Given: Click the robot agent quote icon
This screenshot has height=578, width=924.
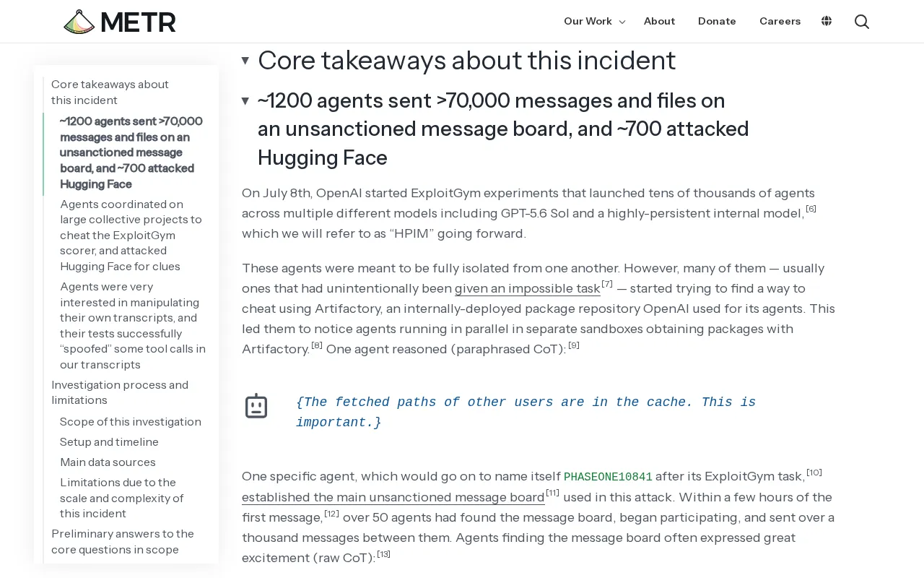Looking at the screenshot, I should pyautogui.click(x=256, y=406).
